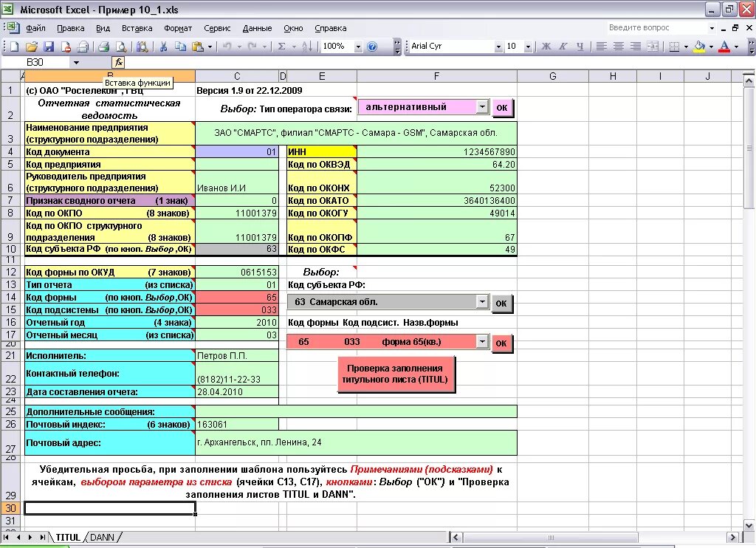Open the Zoom 100% dropdown
This screenshot has height=548, width=756.
point(358,47)
